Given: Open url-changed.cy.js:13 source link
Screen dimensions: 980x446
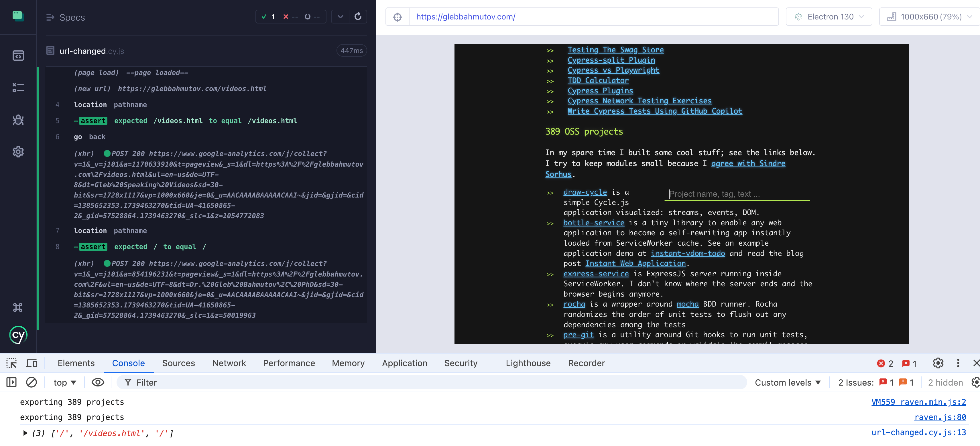Looking at the screenshot, I should click(918, 432).
